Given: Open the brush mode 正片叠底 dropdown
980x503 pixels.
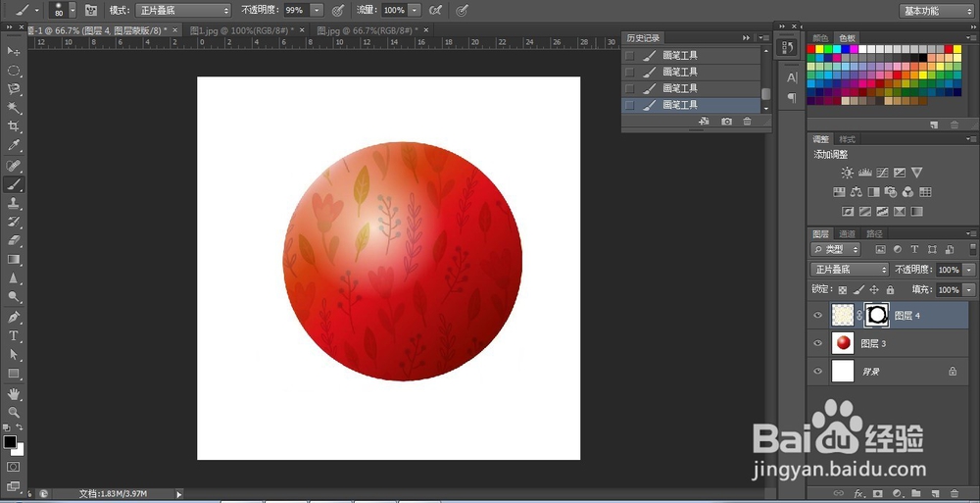Looking at the screenshot, I should 184,10.
